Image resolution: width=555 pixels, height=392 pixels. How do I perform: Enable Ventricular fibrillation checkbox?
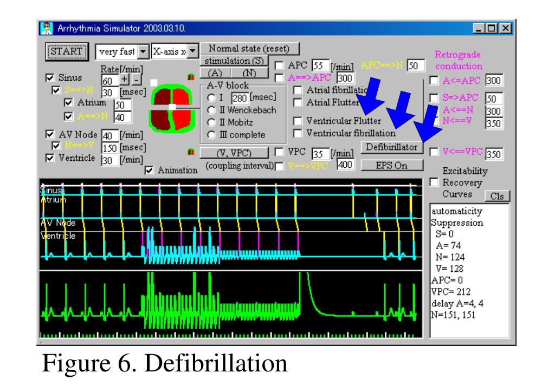(x=298, y=133)
